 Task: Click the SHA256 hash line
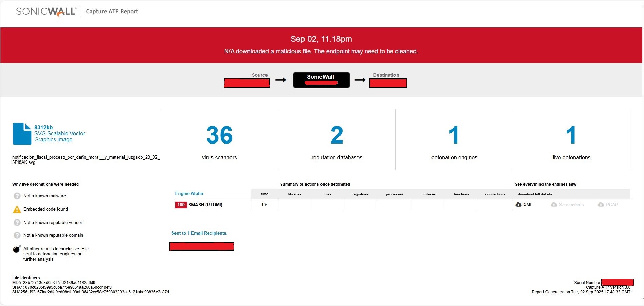[91, 292]
